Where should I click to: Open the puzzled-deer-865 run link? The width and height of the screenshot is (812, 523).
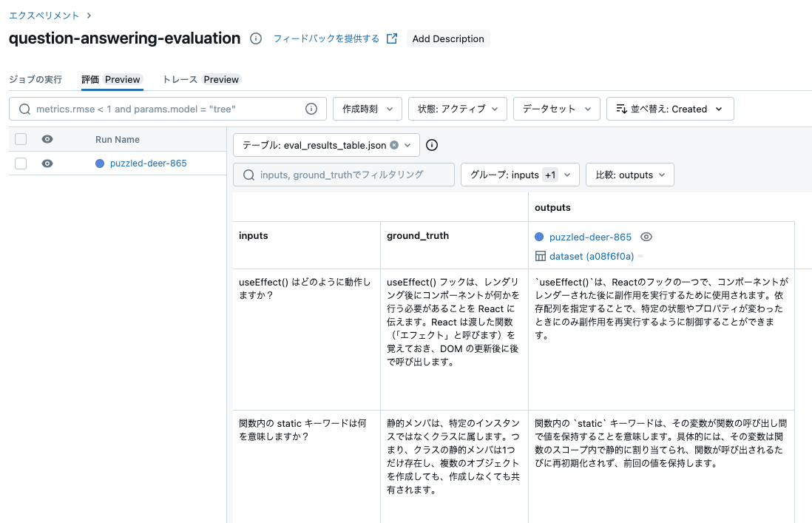[x=149, y=163]
